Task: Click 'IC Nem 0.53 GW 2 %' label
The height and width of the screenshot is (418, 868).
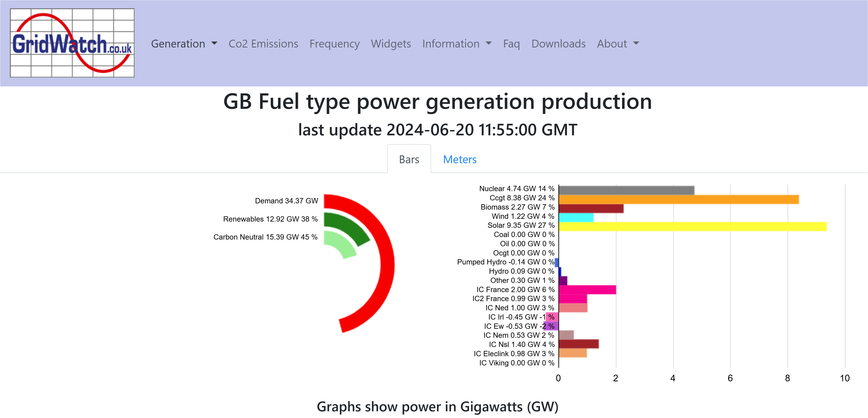Action: point(519,335)
